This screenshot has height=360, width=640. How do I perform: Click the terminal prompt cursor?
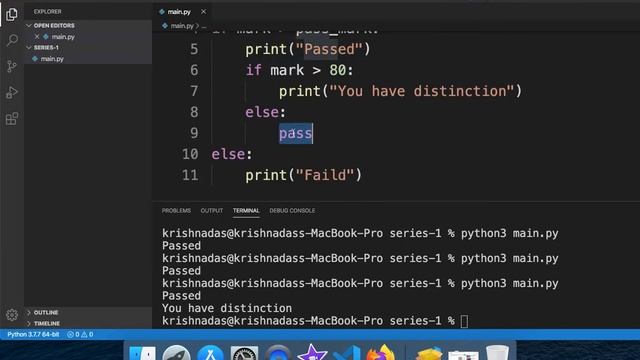click(x=464, y=321)
